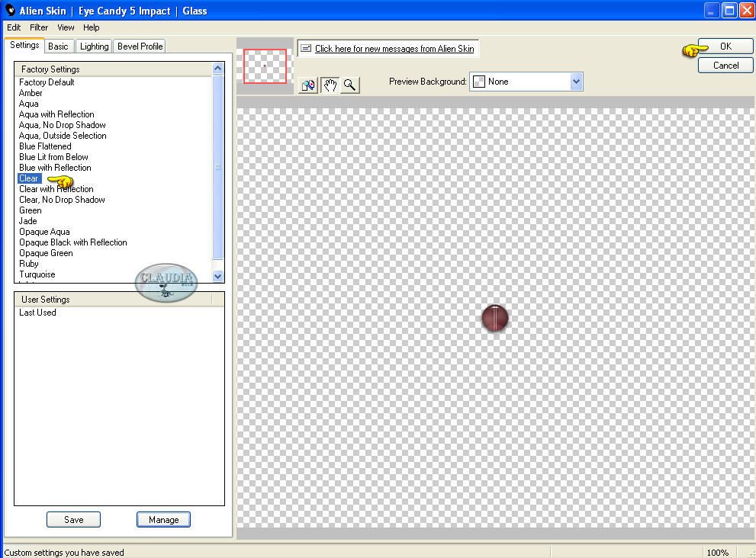Toggle the original preview icon button

click(x=308, y=85)
